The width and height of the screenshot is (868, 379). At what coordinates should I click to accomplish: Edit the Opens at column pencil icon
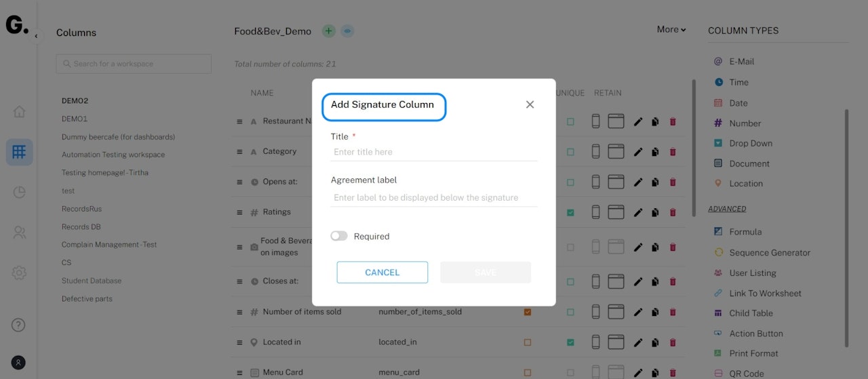coord(637,182)
